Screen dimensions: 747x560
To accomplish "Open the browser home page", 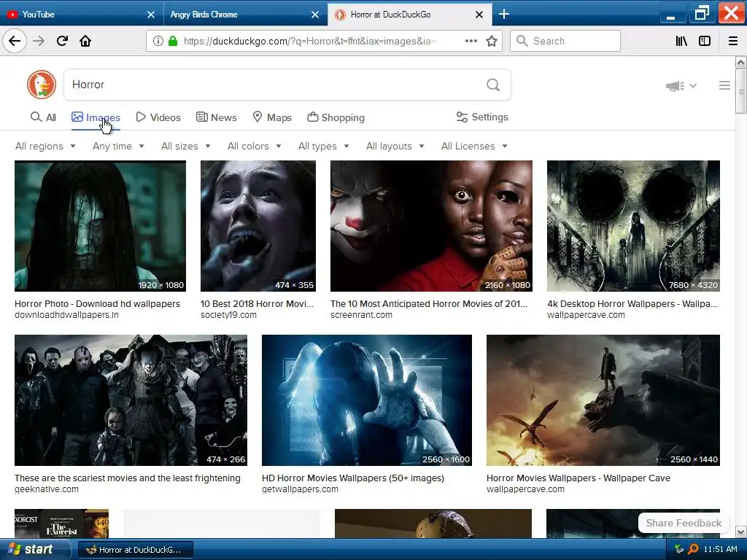I will click(85, 41).
